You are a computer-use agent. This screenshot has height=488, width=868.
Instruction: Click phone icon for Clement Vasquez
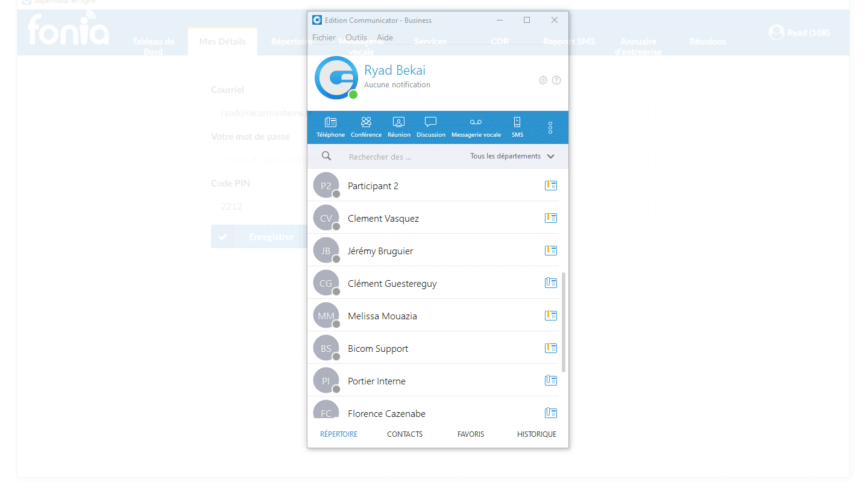(x=551, y=218)
